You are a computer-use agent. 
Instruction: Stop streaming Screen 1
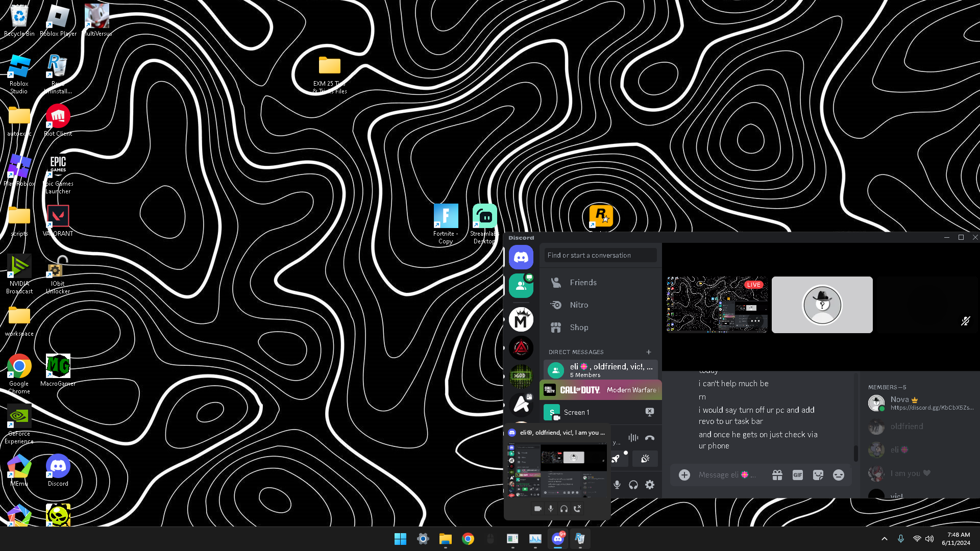coord(649,412)
